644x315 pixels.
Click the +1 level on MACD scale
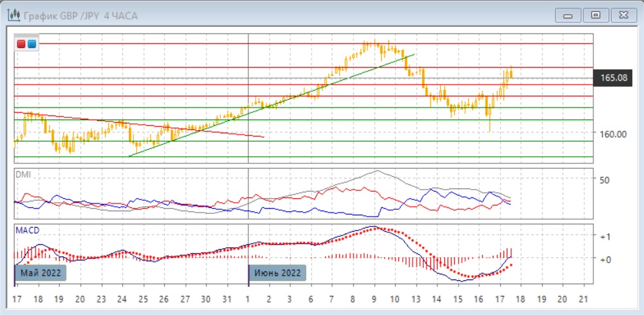tap(606, 236)
